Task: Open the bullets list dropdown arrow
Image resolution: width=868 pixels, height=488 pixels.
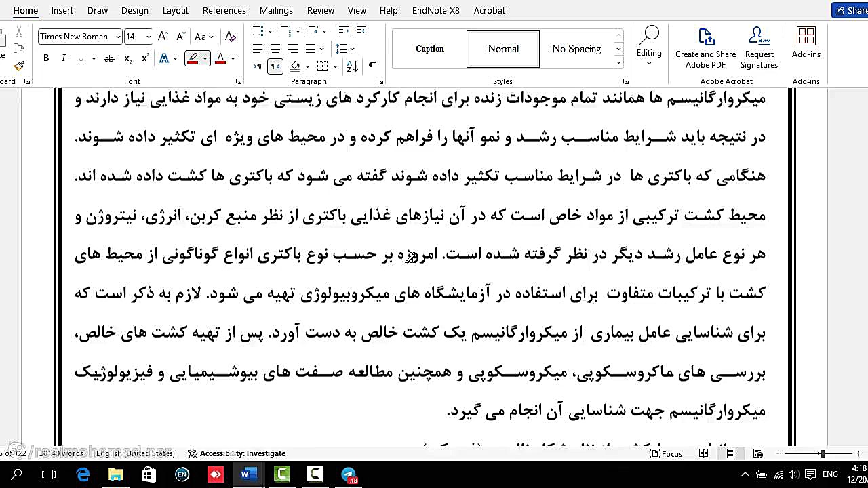Action: 270,31
